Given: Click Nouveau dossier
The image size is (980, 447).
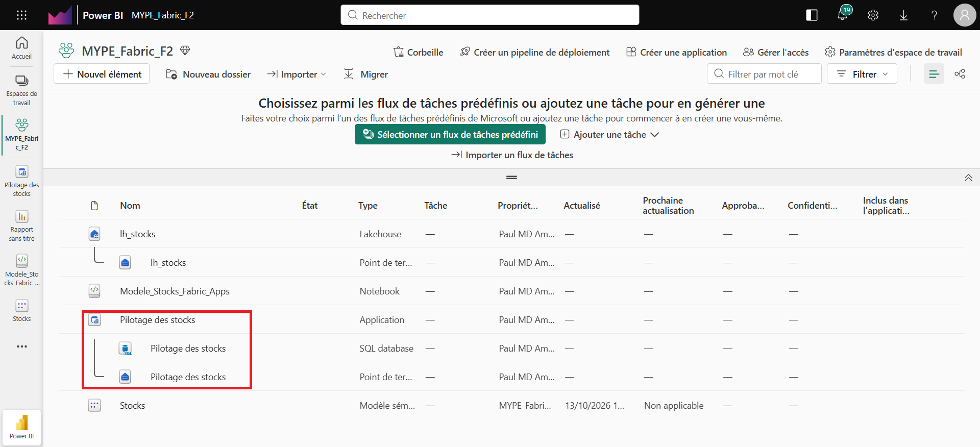Looking at the screenshot, I should 208,74.
